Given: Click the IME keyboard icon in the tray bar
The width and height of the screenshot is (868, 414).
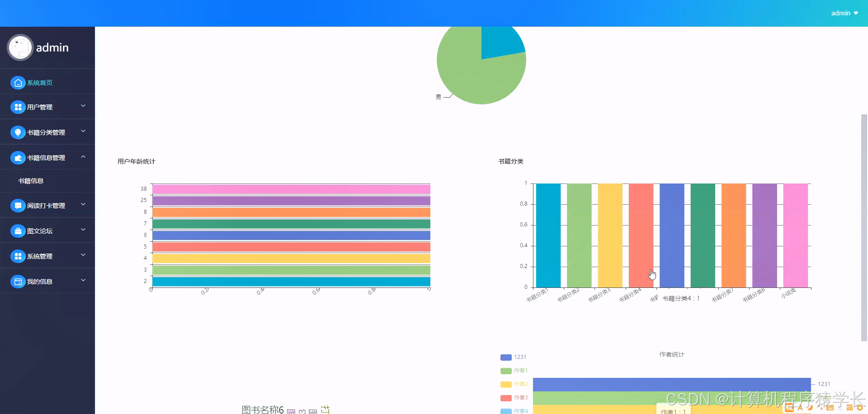Looking at the screenshot, I should point(830,408).
